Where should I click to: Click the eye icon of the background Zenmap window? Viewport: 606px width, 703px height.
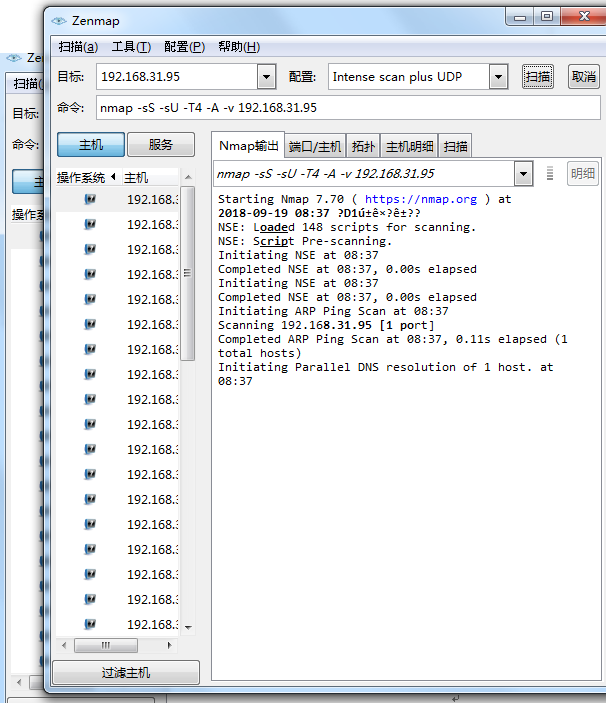[x=14, y=58]
